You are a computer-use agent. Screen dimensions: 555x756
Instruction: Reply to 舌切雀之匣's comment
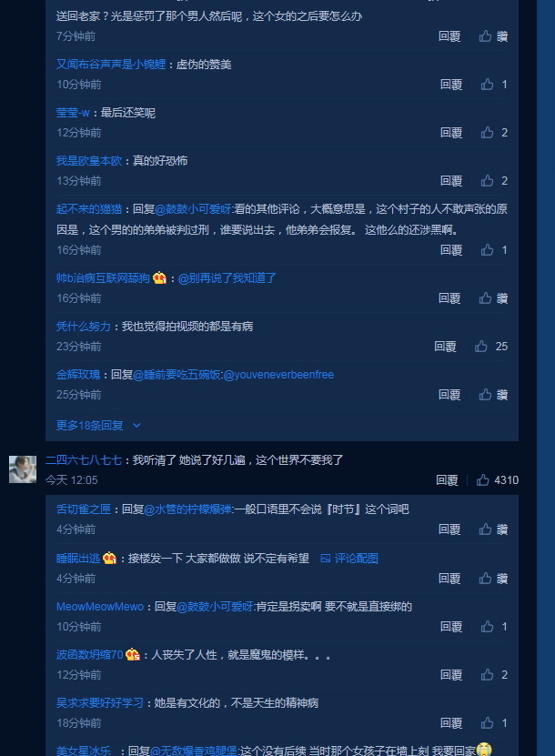click(449, 529)
